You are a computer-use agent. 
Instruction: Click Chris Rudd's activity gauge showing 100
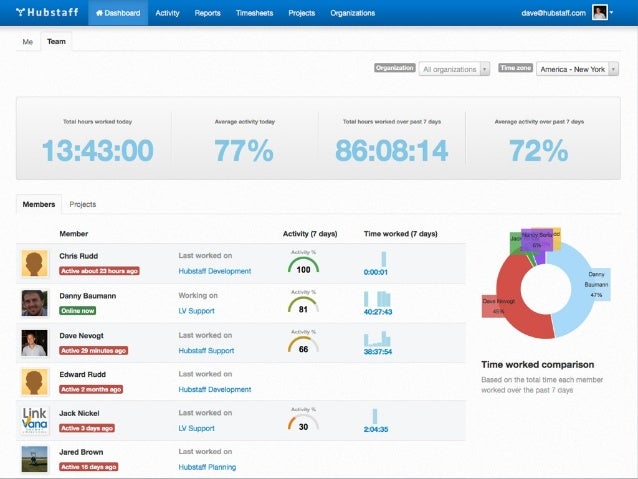[303, 263]
